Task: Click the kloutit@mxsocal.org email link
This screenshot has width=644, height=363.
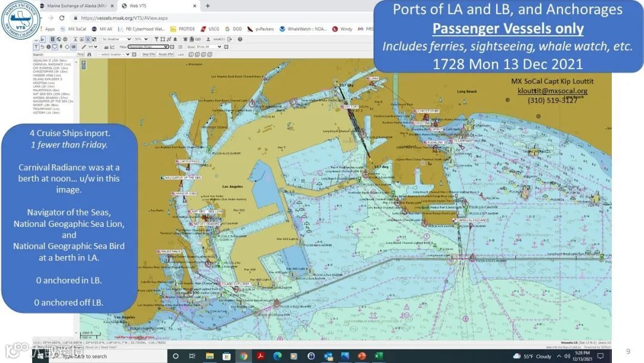Action: (x=552, y=91)
